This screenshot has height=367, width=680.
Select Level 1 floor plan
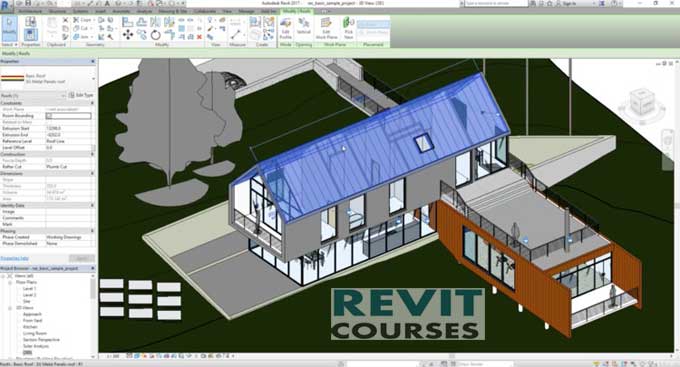(x=29, y=288)
